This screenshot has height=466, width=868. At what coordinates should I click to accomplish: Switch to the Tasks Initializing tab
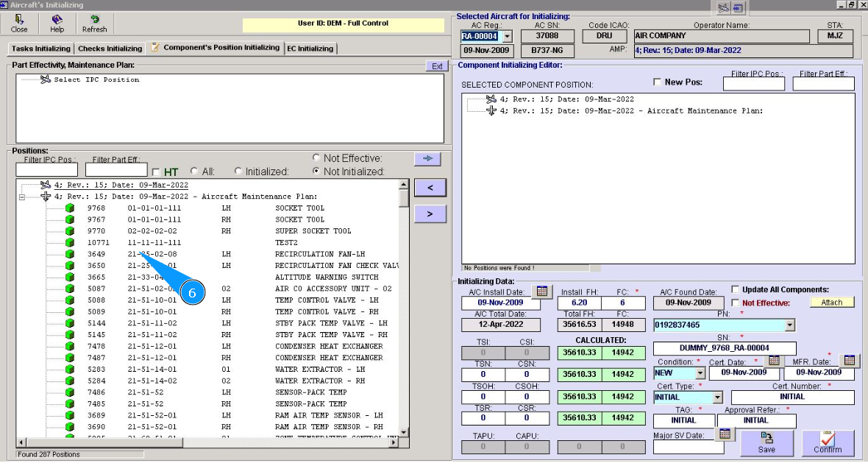[40, 49]
